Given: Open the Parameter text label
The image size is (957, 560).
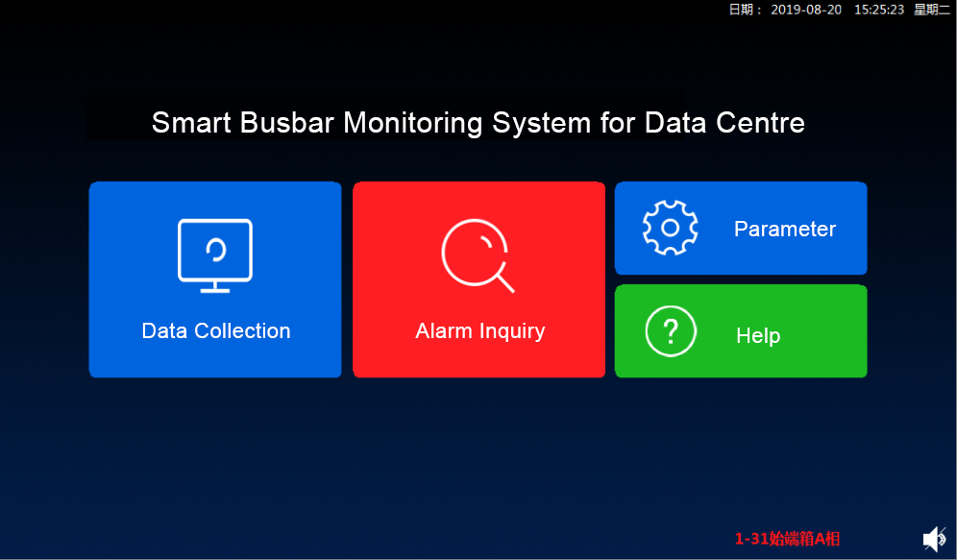Looking at the screenshot, I should (x=784, y=229).
